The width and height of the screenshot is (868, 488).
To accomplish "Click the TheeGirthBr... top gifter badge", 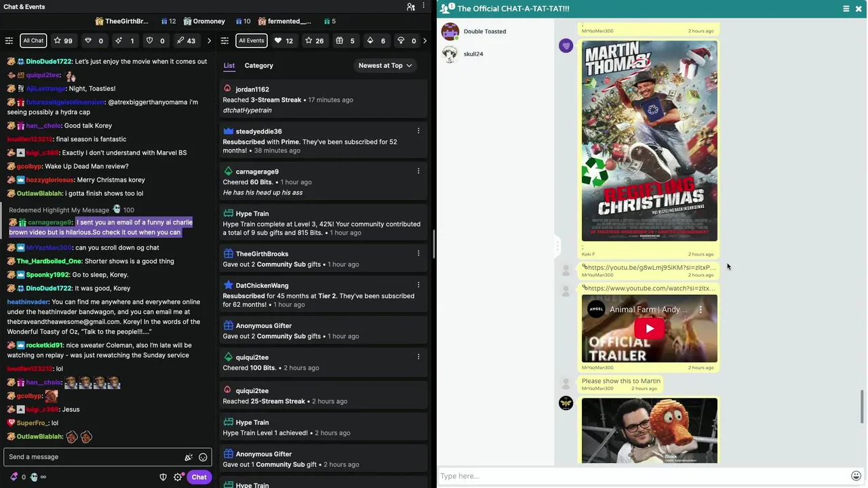I will click(x=122, y=22).
